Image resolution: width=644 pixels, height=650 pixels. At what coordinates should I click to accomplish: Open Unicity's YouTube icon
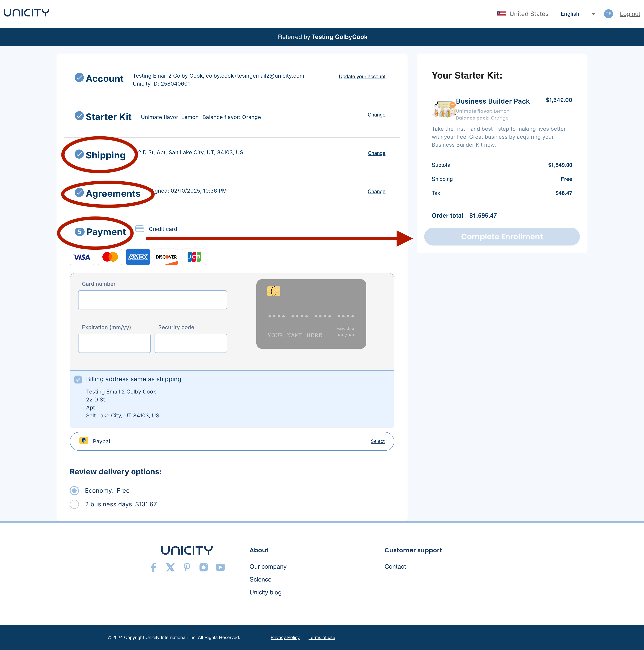pyautogui.click(x=220, y=567)
